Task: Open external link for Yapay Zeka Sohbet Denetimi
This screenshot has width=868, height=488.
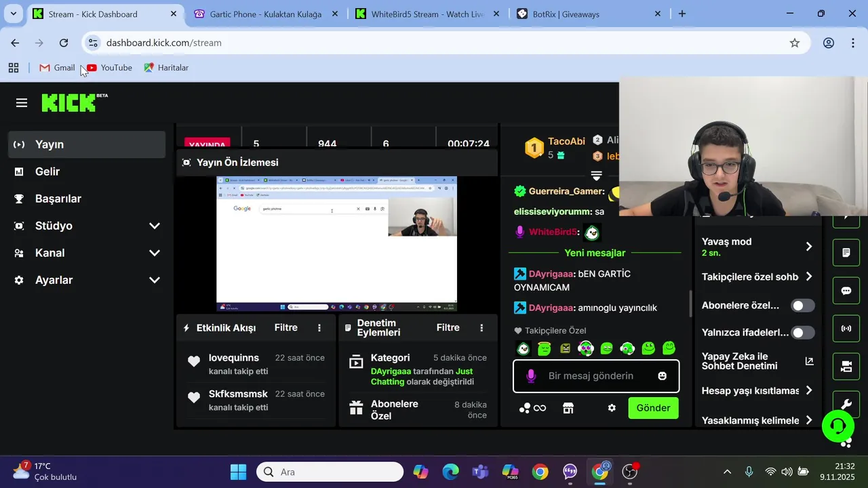Action: pos(809,361)
